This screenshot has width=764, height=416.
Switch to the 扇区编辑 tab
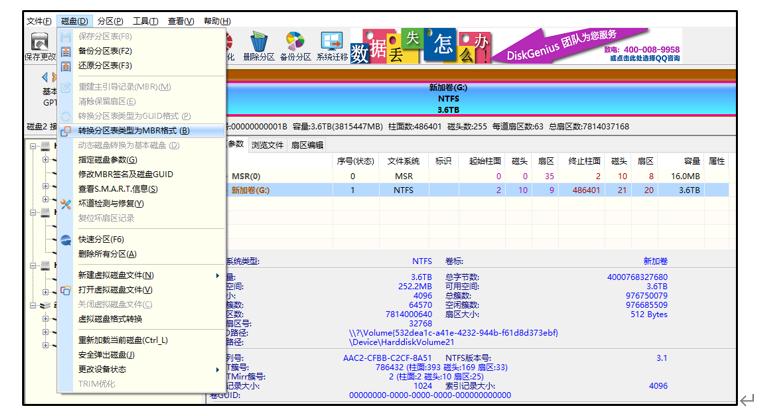[x=307, y=145]
